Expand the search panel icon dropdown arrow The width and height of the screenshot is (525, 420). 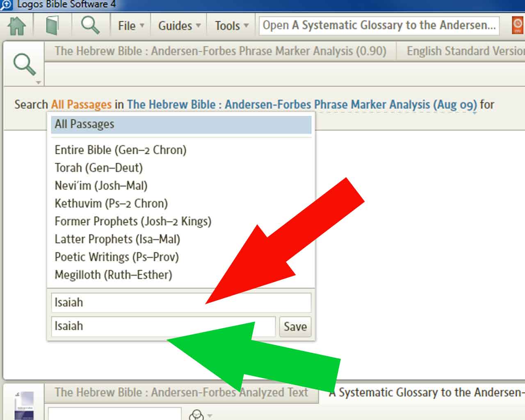(38, 82)
